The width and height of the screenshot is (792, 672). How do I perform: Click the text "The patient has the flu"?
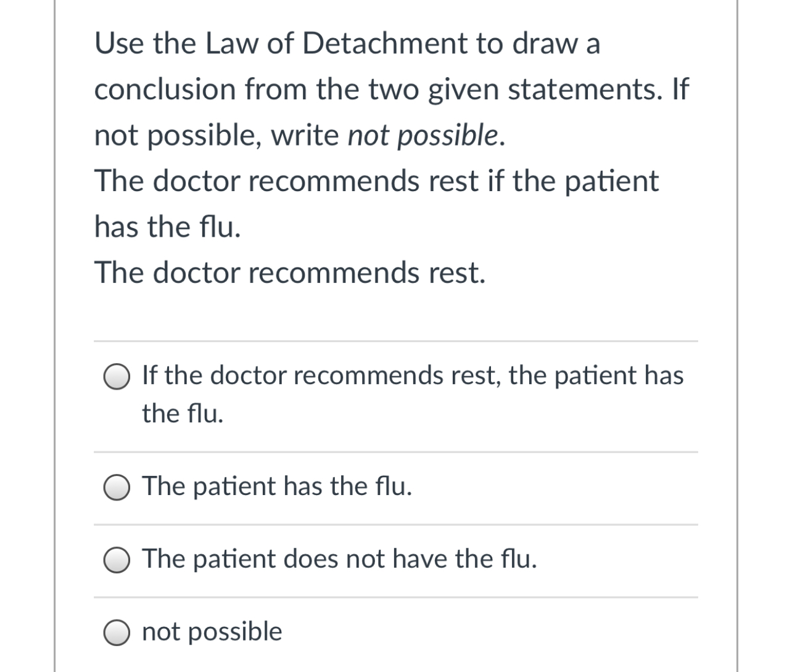point(276,487)
